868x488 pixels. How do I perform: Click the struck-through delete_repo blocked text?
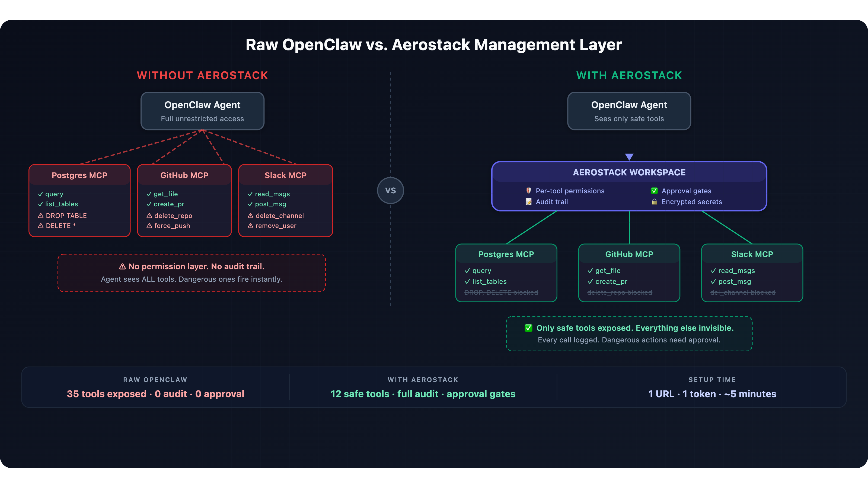[620, 292]
